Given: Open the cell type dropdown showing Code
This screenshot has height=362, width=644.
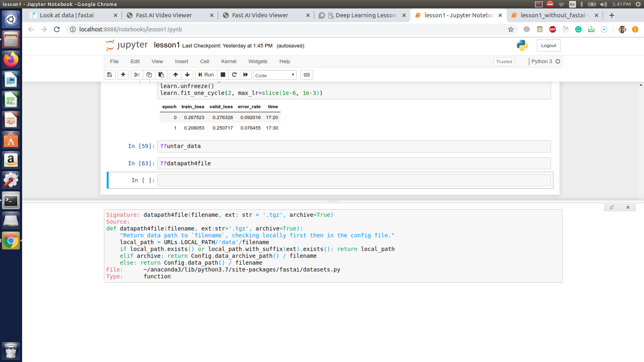Looking at the screenshot, I should click(x=275, y=75).
